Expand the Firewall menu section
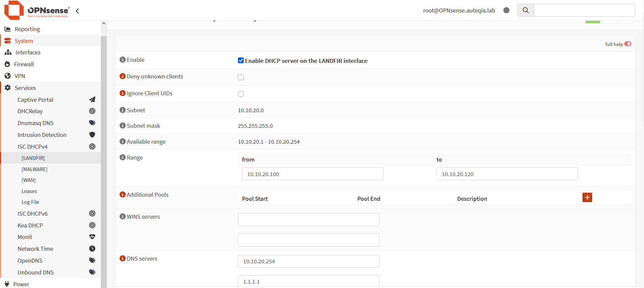 [24, 64]
